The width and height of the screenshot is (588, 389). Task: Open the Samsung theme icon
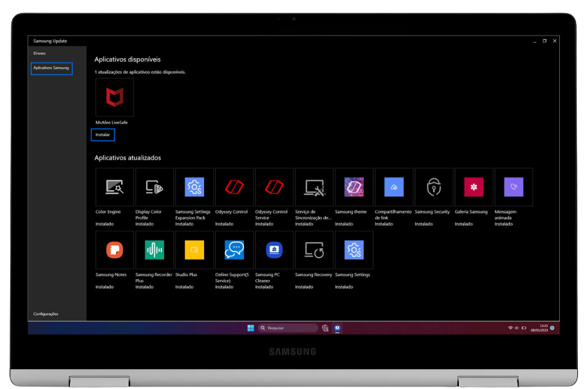point(354,187)
